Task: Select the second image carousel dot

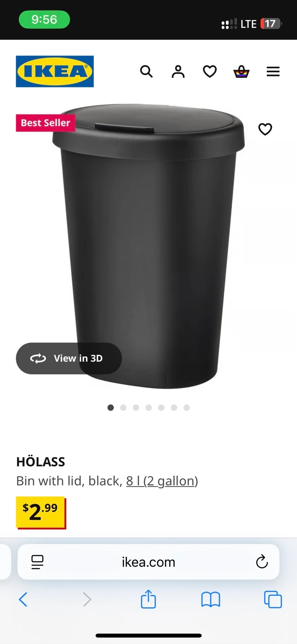Action: click(123, 407)
